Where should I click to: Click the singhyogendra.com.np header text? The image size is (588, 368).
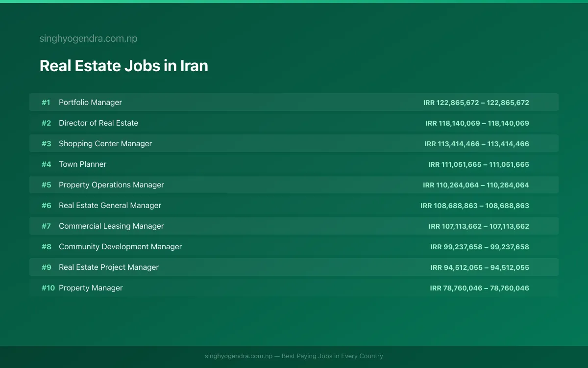pyautogui.click(x=88, y=39)
